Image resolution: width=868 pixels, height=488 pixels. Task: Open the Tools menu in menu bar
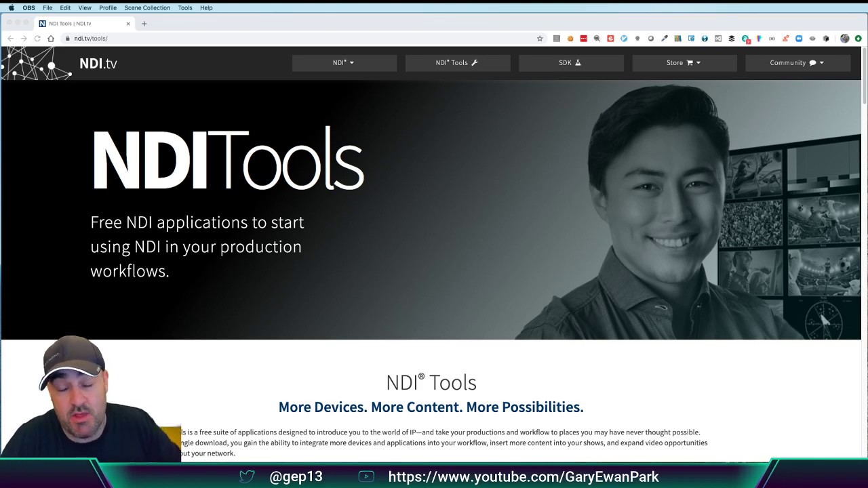click(x=185, y=8)
